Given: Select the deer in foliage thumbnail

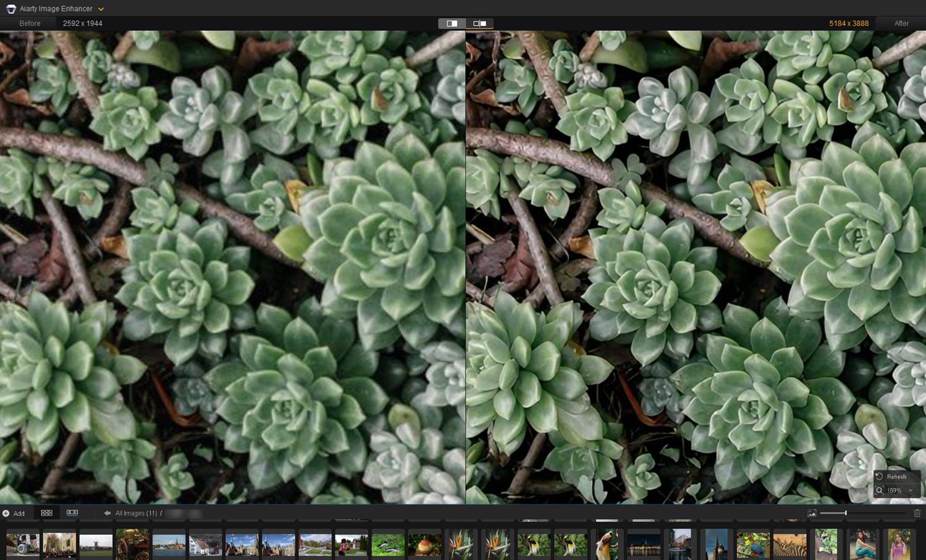Looking at the screenshot, I should tap(826, 545).
